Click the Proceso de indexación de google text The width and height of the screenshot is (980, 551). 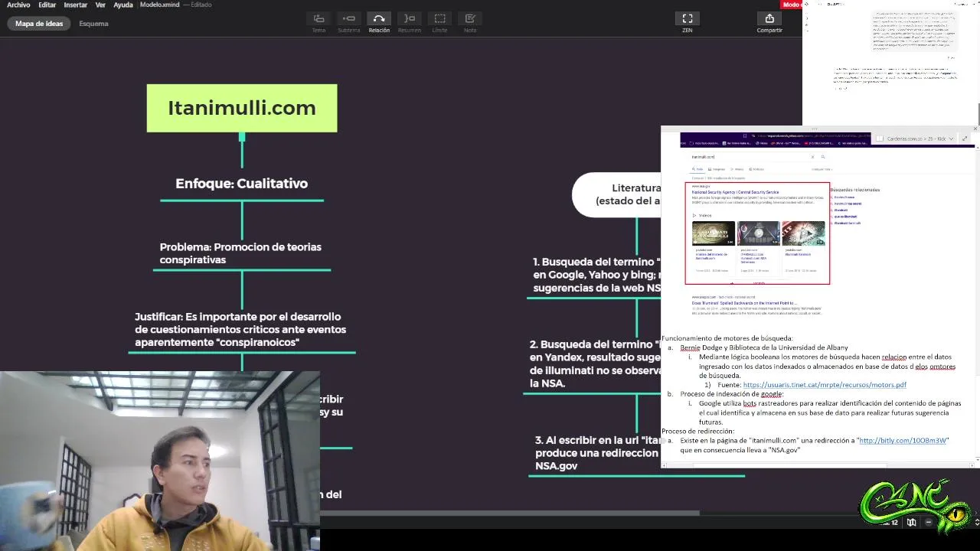point(732,394)
